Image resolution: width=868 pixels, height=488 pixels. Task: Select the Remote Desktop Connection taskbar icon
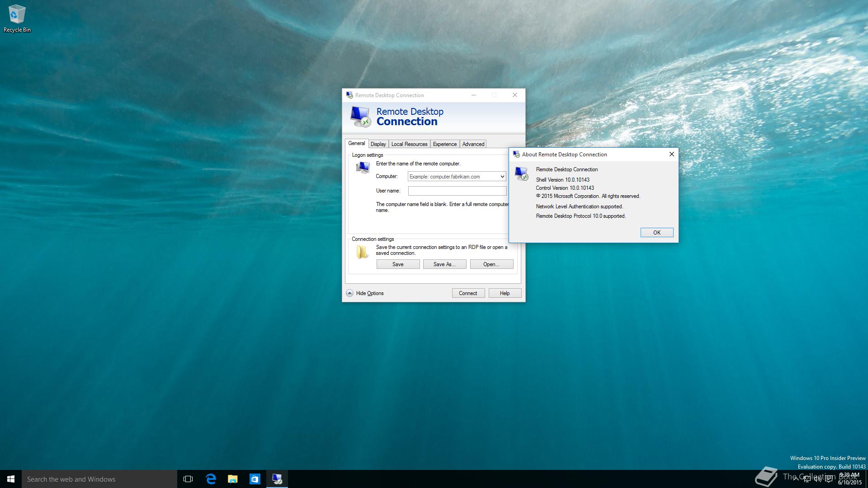coord(277,479)
